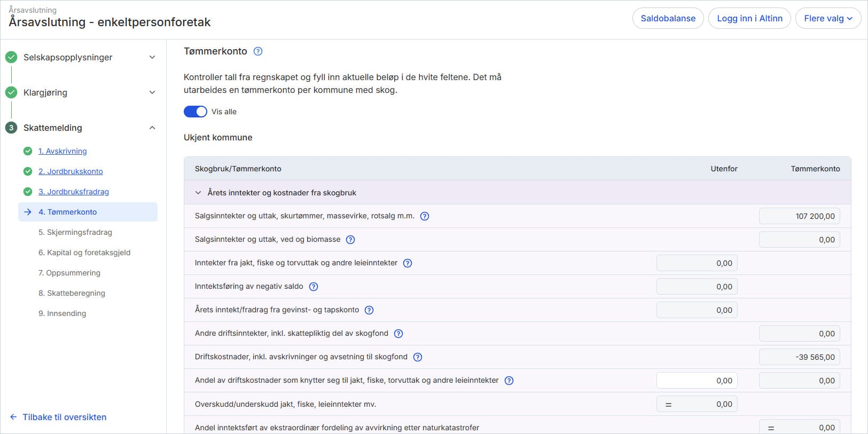Open help for Andre driftsinntekter row
This screenshot has width=868, height=434.
[398, 334]
